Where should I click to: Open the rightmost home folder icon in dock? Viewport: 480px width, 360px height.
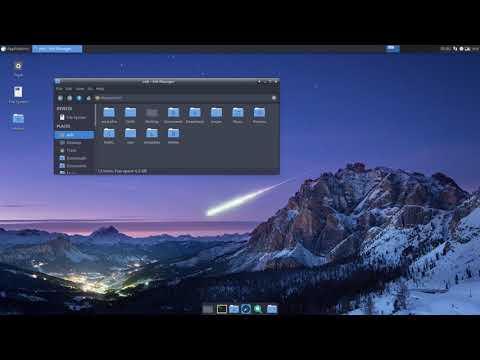tap(272, 309)
